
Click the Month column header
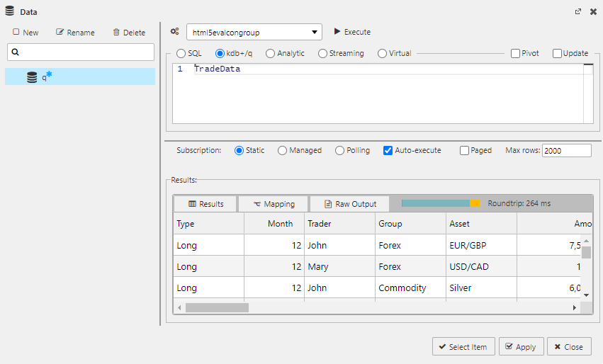274,224
